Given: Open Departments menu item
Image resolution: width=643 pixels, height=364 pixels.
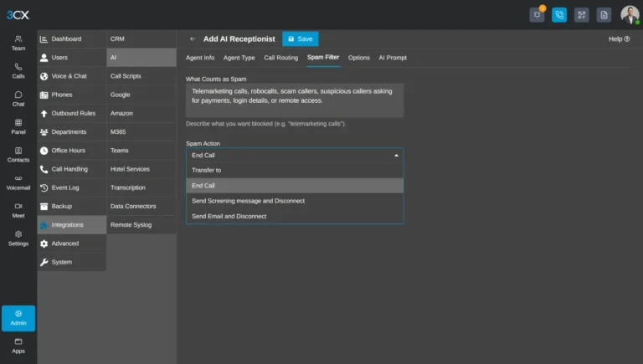Looking at the screenshot, I should [x=72, y=131].
